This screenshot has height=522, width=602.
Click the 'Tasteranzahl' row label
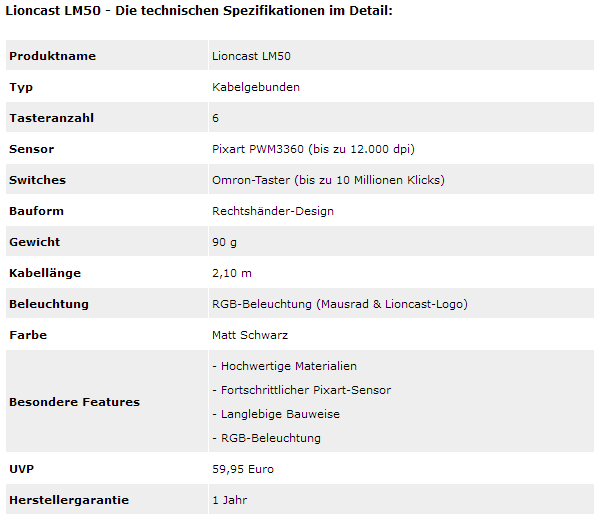(x=51, y=118)
